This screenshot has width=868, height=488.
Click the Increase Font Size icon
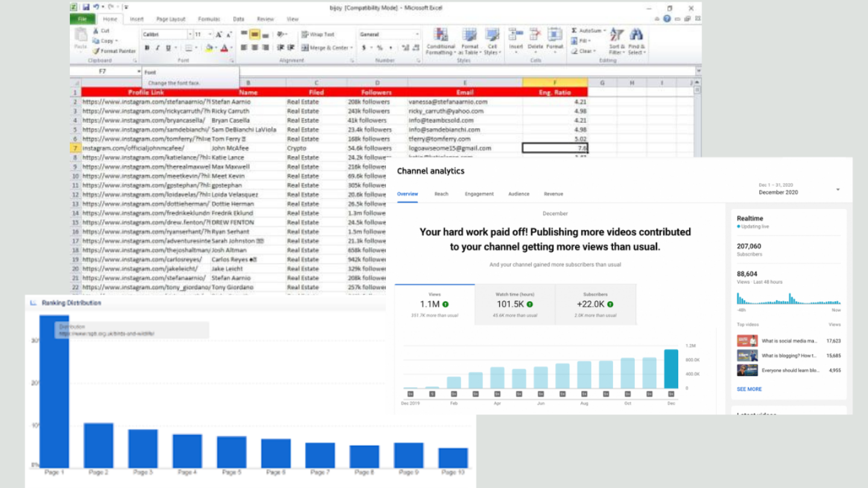pyautogui.click(x=219, y=34)
